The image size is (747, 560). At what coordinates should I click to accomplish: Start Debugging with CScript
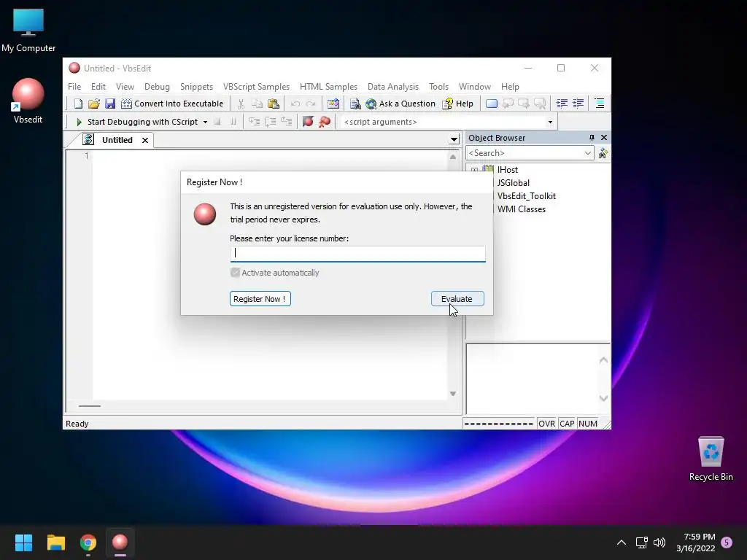coord(136,122)
